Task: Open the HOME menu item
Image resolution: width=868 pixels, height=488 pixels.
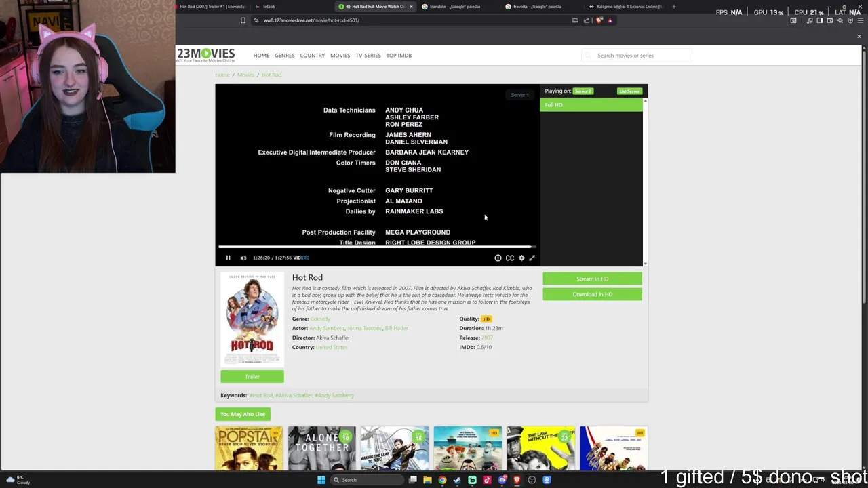Action: pos(261,56)
